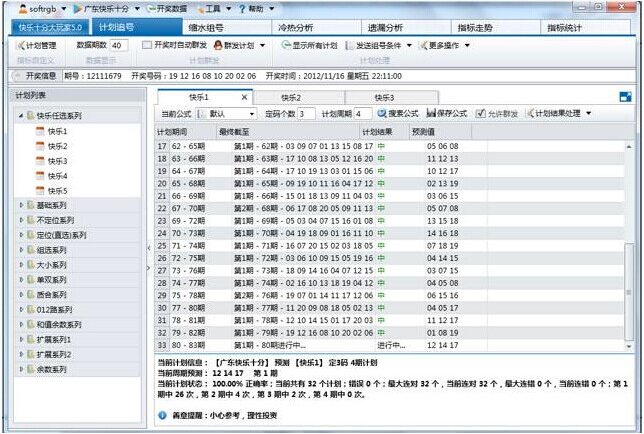Click the window layout icon right of tabs
The width and height of the screenshot is (644, 434).
(x=626, y=97)
